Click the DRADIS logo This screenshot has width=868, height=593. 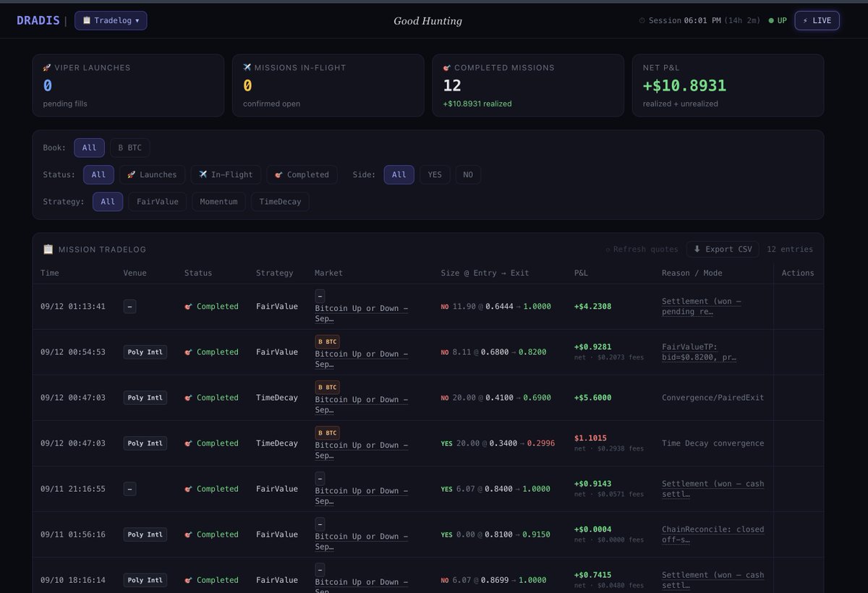[x=38, y=20]
